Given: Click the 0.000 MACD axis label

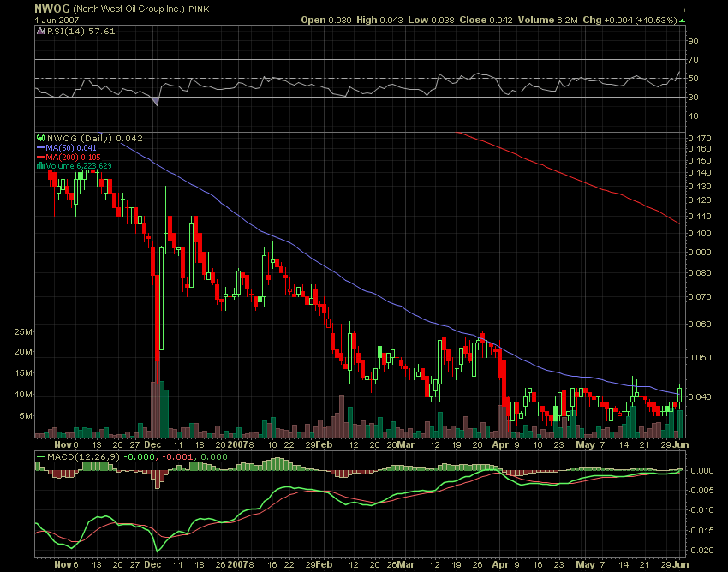Looking at the screenshot, I should pos(702,471).
